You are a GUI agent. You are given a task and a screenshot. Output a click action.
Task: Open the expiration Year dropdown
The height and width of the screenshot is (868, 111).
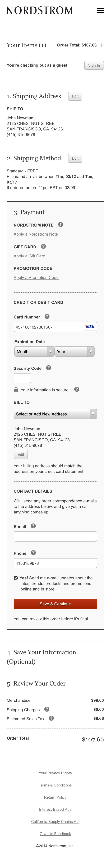74,351
